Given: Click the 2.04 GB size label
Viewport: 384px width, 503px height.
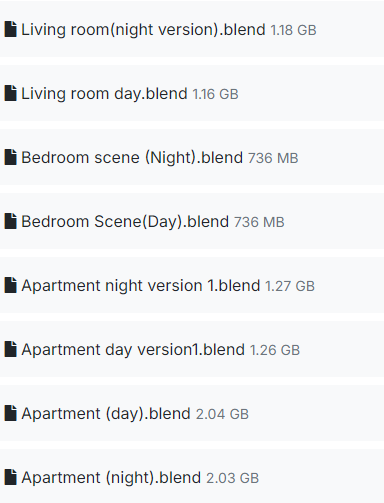Looking at the screenshot, I should [222, 414].
